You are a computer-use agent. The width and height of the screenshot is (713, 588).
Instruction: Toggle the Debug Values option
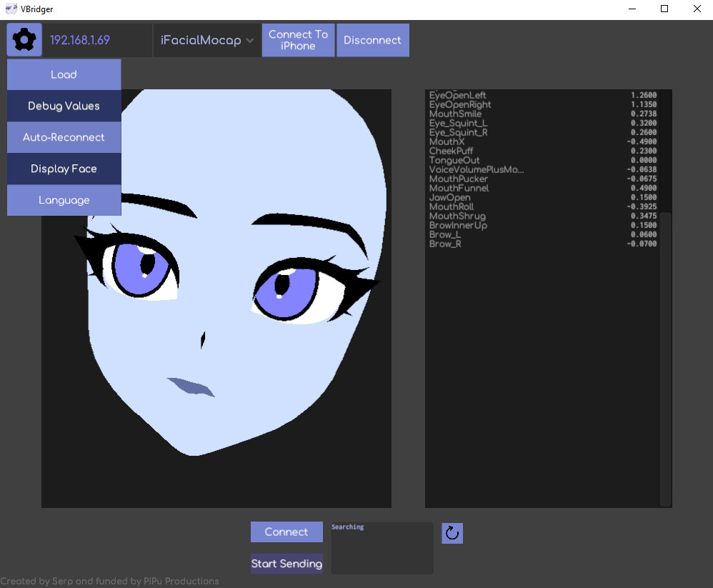[64, 106]
